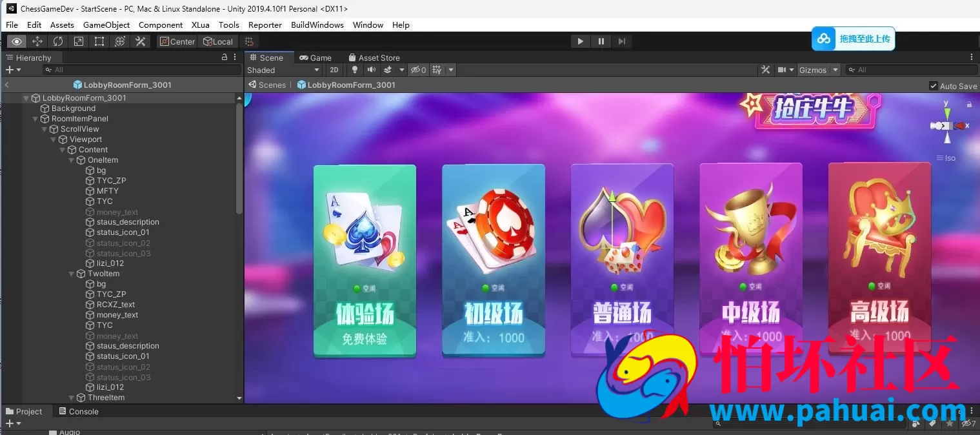
Task: Open the Shaded draw mode dropdown
Action: (283, 70)
